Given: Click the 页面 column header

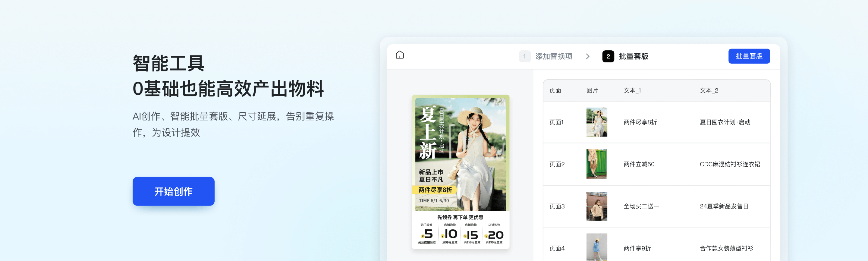Looking at the screenshot, I should (x=555, y=91).
